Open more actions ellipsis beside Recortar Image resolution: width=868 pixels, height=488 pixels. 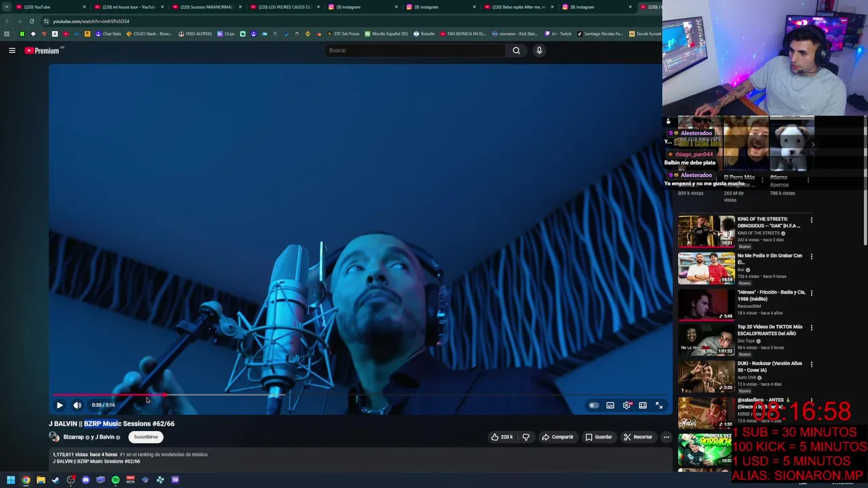click(x=667, y=437)
